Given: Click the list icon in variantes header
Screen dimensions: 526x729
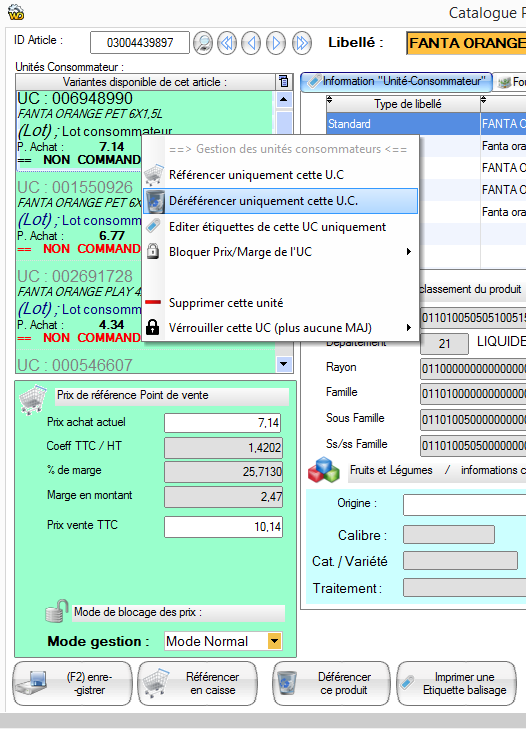Looking at the screenshot, I should click(284, 82).
